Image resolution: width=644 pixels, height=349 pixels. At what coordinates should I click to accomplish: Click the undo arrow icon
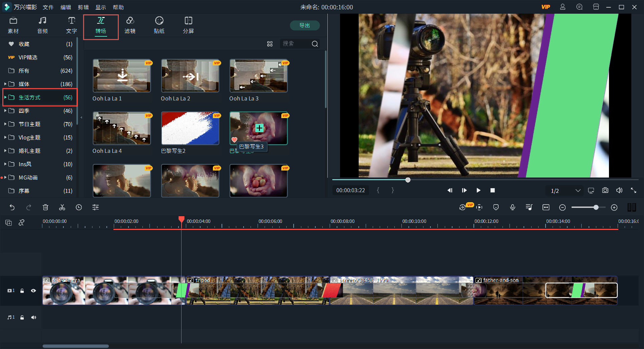point(12,208)
